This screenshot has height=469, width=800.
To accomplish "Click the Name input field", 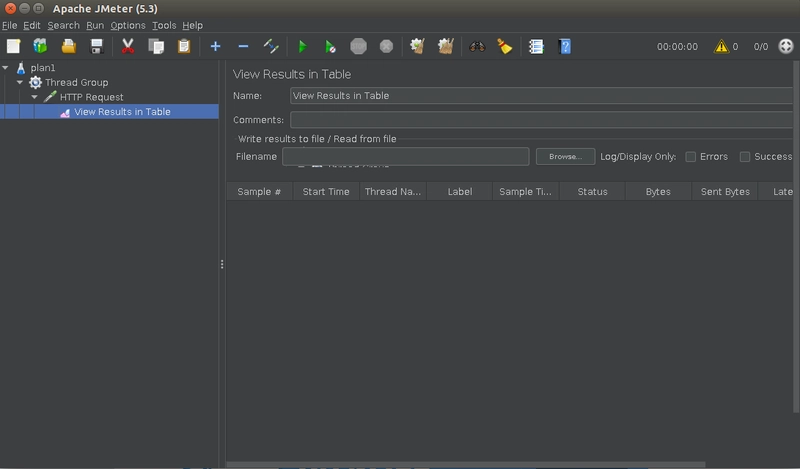I will (541, 95).
